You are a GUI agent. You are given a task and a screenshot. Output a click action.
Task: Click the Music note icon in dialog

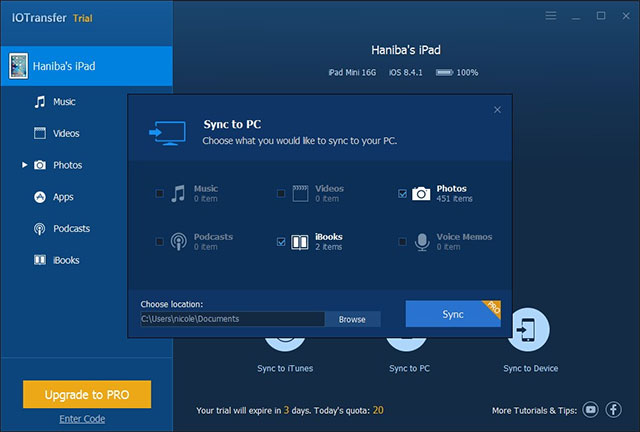tap(178, 194)
